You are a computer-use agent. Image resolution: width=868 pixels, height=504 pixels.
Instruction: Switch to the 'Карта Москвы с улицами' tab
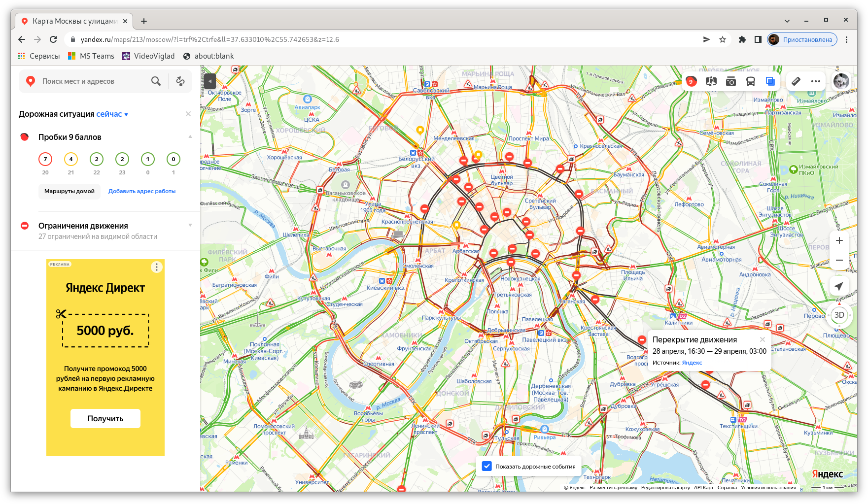pos(73,21)
